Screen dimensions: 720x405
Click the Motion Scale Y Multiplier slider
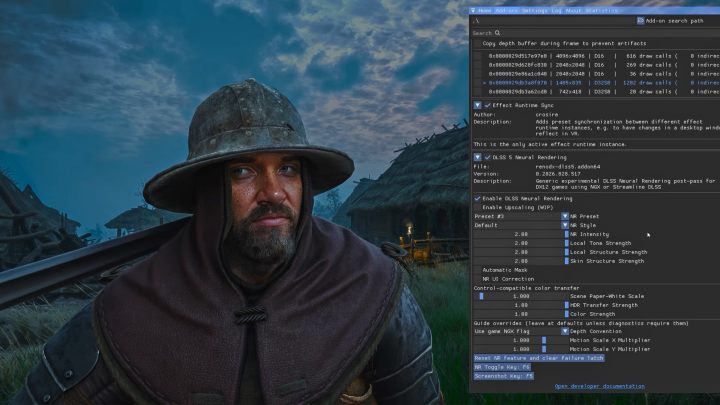[x=521, y=349]
